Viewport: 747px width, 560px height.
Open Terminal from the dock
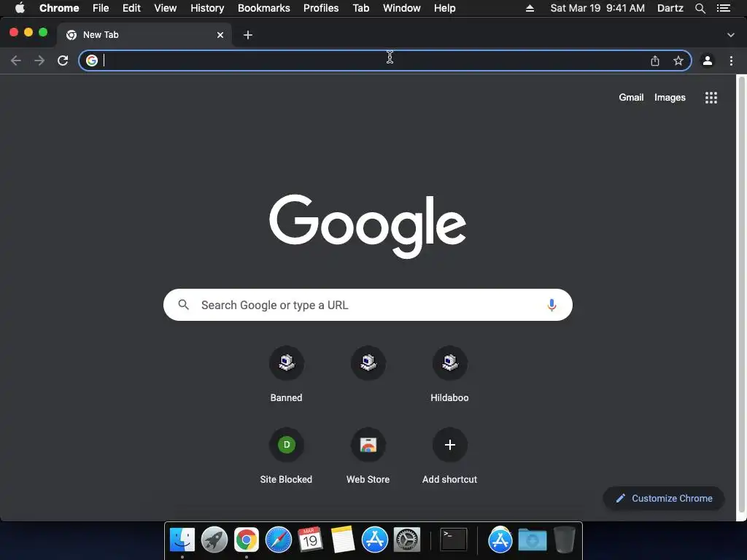point(454,540)
